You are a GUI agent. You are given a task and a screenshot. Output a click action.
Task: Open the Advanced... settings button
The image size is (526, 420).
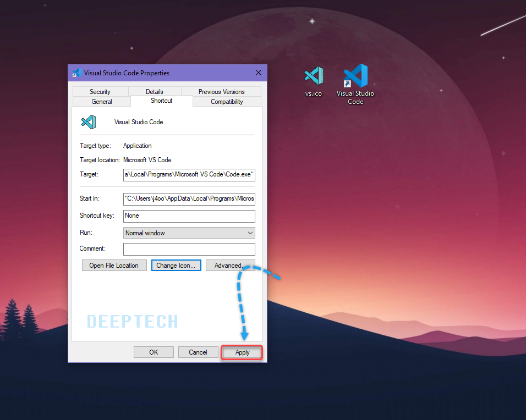point(230,266)
